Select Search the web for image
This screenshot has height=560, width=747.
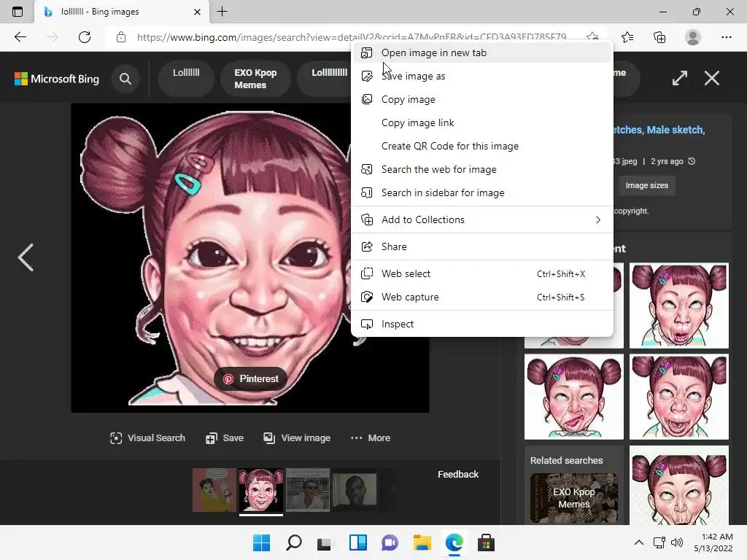click(481, 169)
